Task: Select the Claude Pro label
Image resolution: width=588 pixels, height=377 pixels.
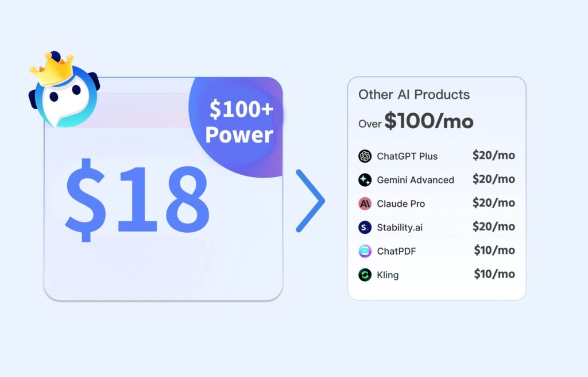Action: pos(401,203)
